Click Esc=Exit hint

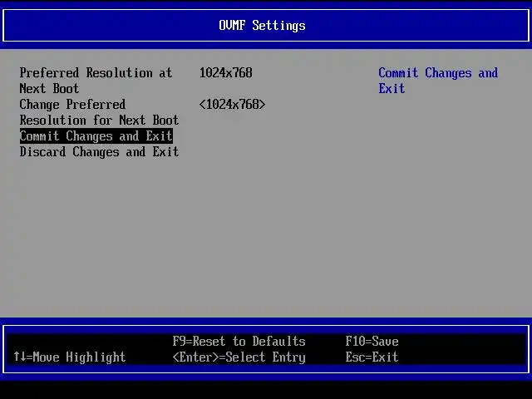(372, 357)
